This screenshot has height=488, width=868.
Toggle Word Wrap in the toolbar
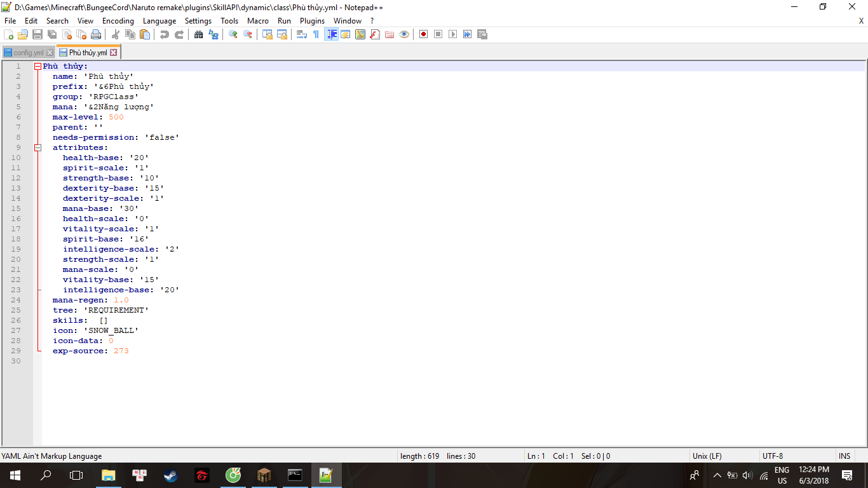pyautogui.click(x=302, y=34)
